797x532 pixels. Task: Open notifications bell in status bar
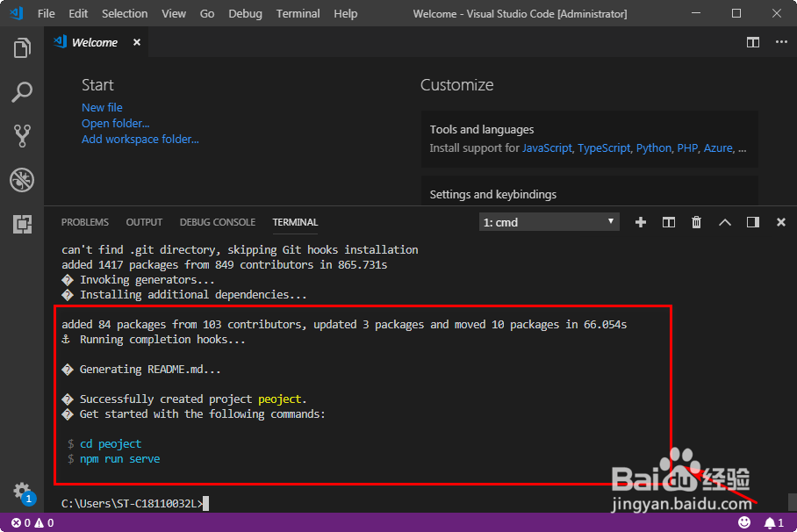pos(773,522)
